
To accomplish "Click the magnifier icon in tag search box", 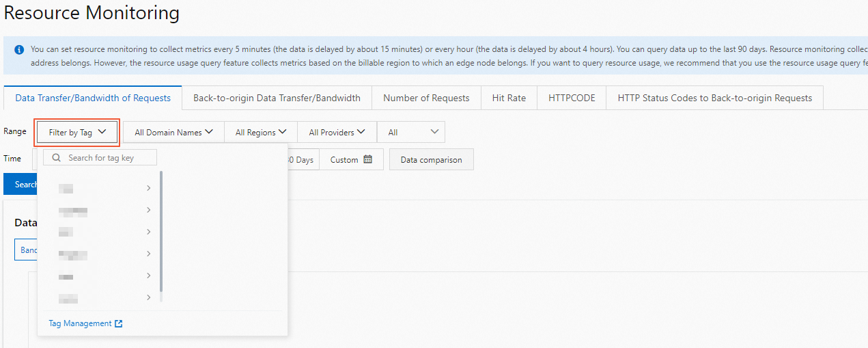I will 56,158.
